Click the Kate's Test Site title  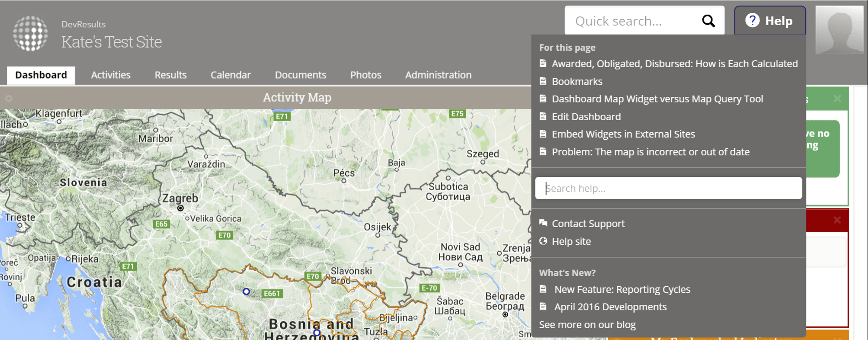(111, 42)
